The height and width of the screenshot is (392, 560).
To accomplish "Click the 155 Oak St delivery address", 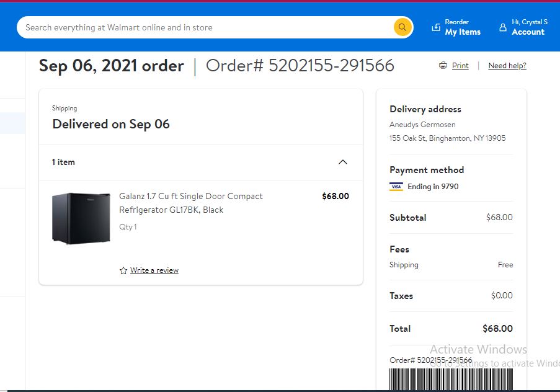I will click(448, 138).
